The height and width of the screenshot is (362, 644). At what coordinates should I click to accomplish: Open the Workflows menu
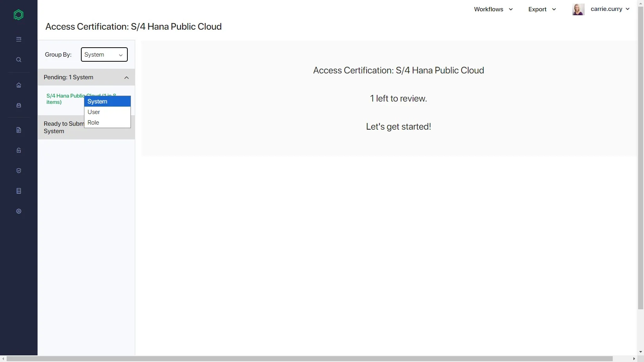493,9
